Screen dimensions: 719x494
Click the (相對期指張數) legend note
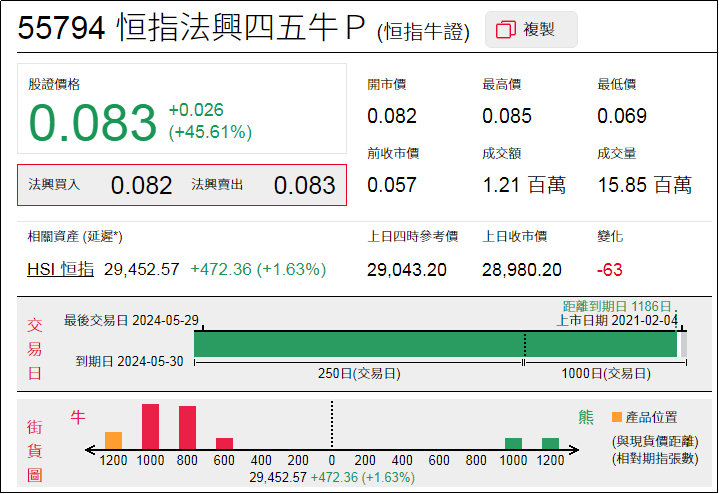pyautogui.click(x=655, y=459)
